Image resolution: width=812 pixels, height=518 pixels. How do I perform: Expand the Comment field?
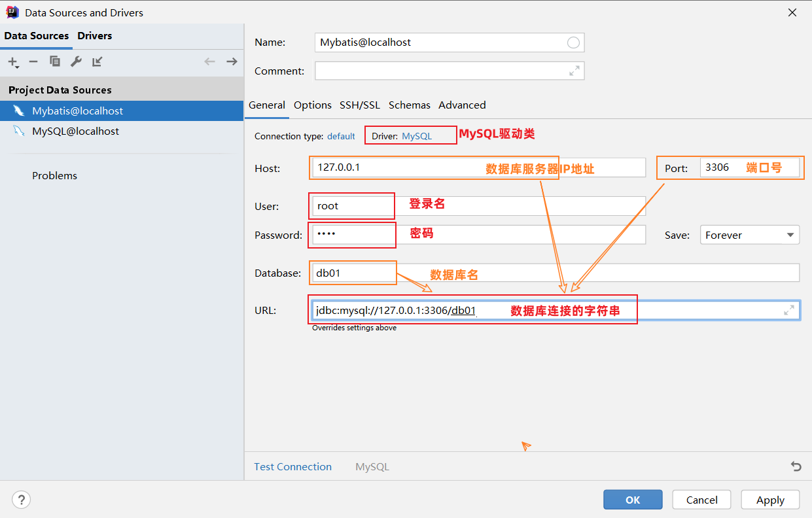[574, 71]
